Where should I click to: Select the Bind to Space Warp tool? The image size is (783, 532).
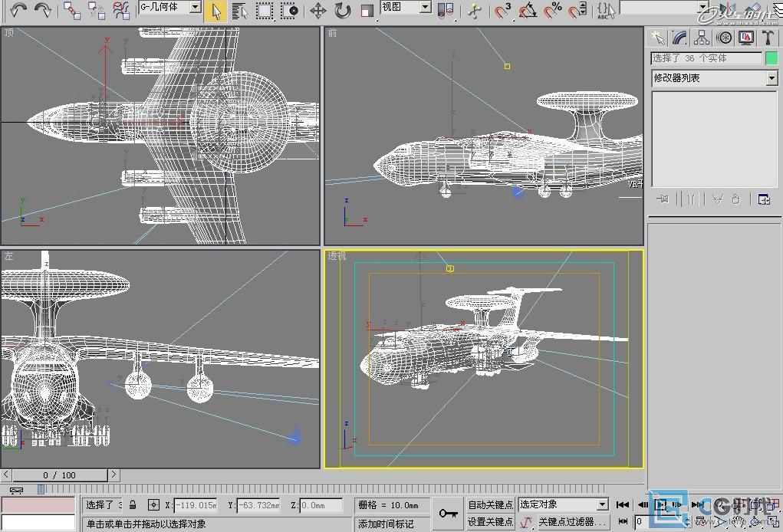pyautogui.click(x=121, y=11)
